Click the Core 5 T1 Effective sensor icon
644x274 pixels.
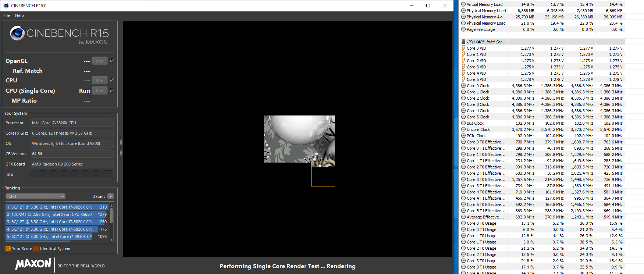[x=463, y=211]
